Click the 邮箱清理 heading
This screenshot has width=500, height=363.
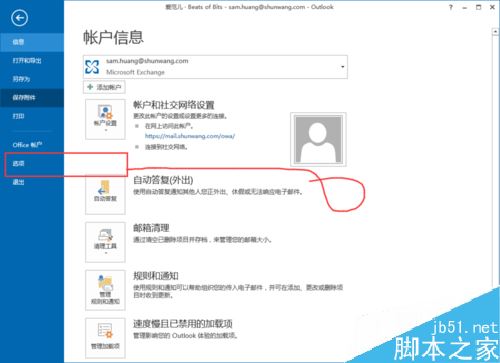[151, 228]
